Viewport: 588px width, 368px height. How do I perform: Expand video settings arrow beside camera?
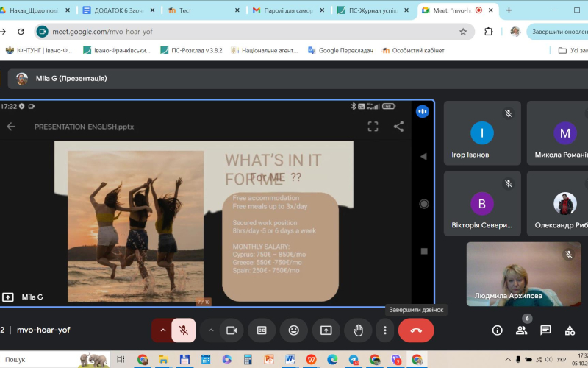point(211,330)
